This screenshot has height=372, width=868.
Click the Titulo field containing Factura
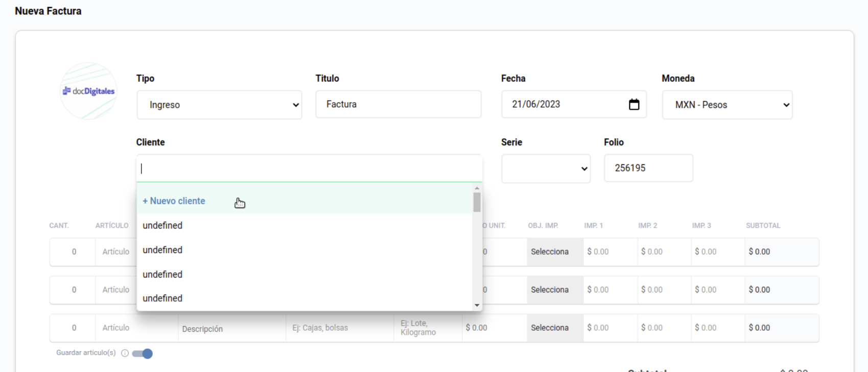398,104
